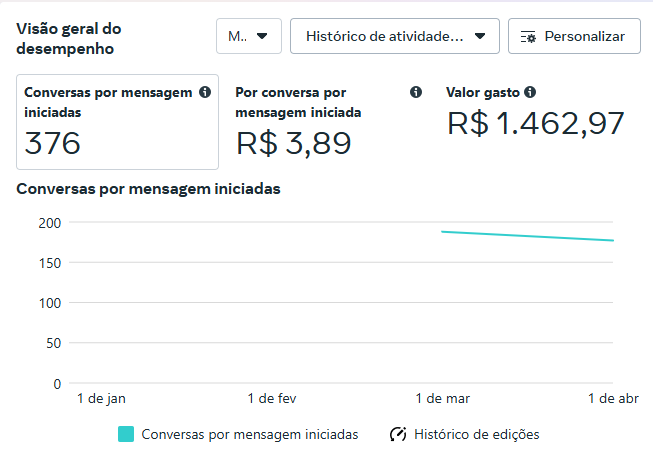Select the Conversas por mensagem iniciadas metric card
Image resolution: width=653 pixels, height=452 pixels.
click(117, 121)
